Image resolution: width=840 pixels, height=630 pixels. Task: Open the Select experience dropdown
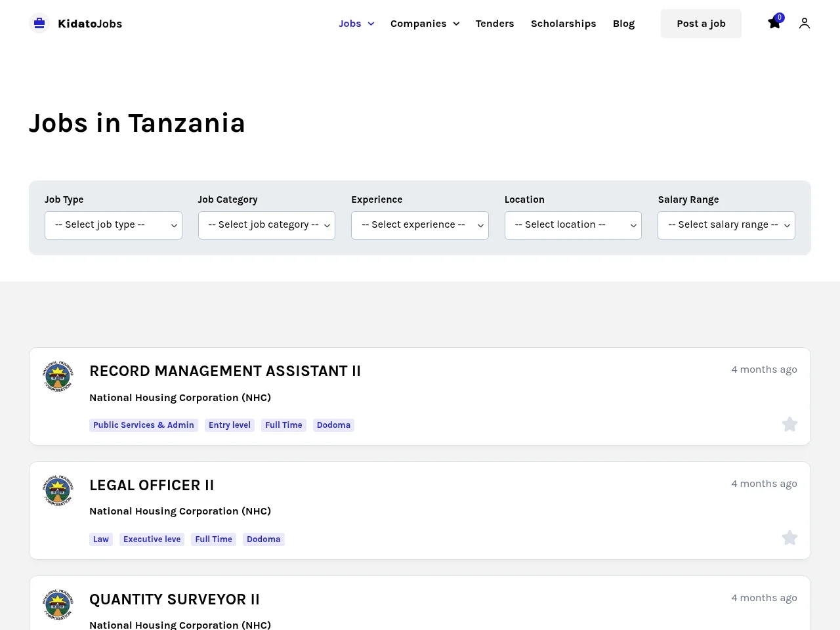[420, 225]
